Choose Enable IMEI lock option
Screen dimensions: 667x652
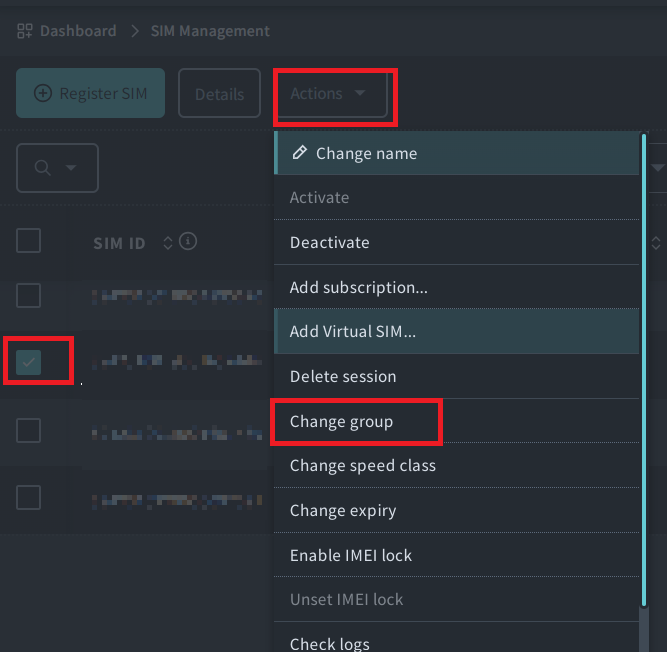pos(350,555)
